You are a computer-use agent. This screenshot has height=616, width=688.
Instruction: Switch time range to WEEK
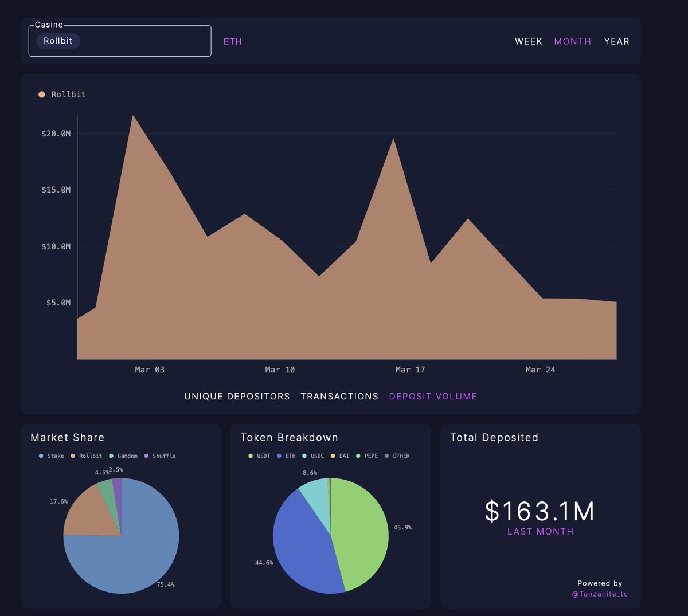pyautogui.click(x=529, y=41)
